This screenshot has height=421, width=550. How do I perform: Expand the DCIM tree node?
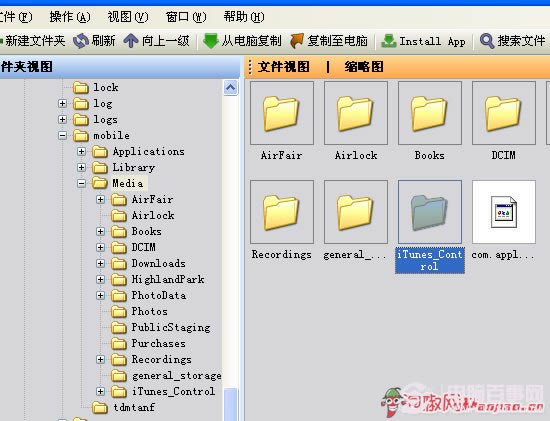point(101,247)
